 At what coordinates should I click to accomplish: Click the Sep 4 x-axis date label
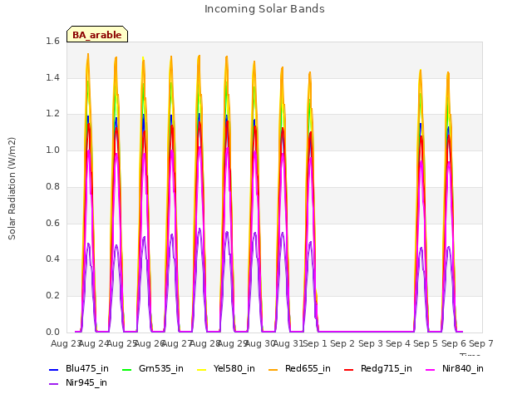[x=398, y=343]
